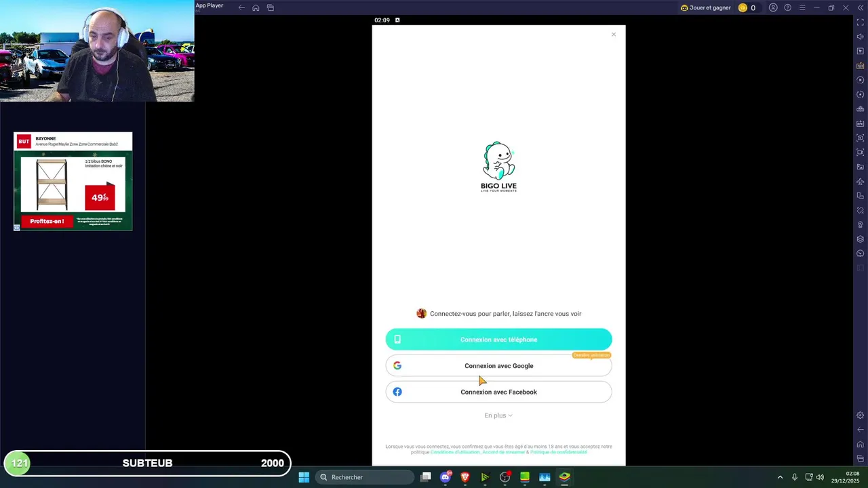
Task: Click sidebar recent apps icon at bottom
Action: point(861,459)
